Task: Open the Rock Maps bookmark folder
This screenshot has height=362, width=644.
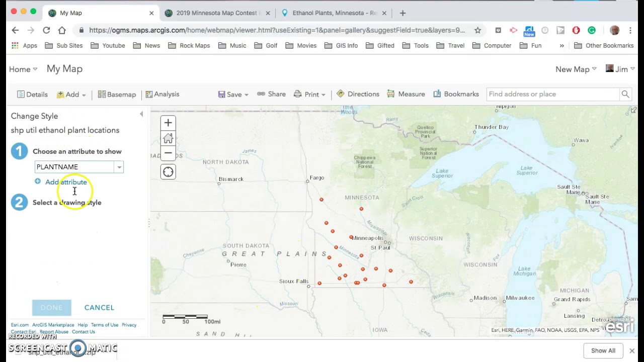Action: 189,46
